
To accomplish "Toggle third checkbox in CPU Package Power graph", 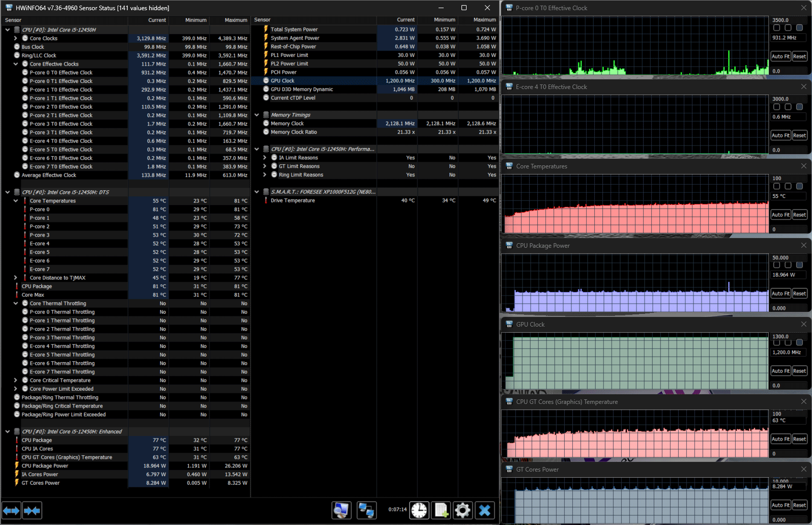I will [799, 265].
